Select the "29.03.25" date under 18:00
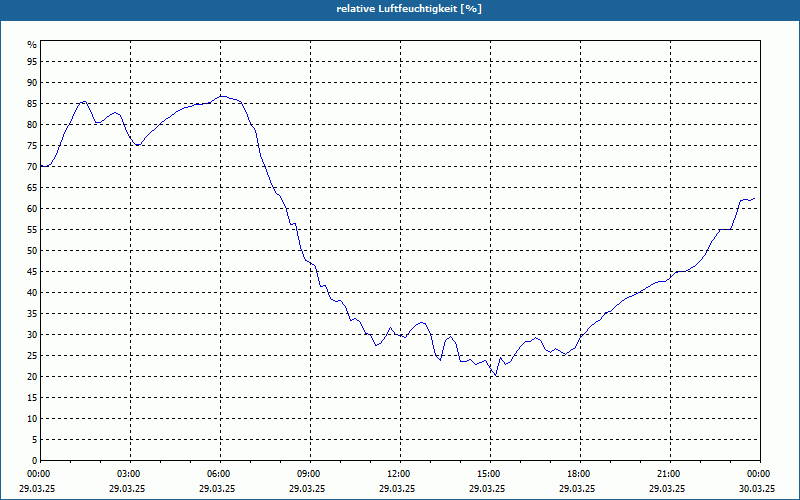Viewport: 800px width, 500px height. (x=577, y=488)
